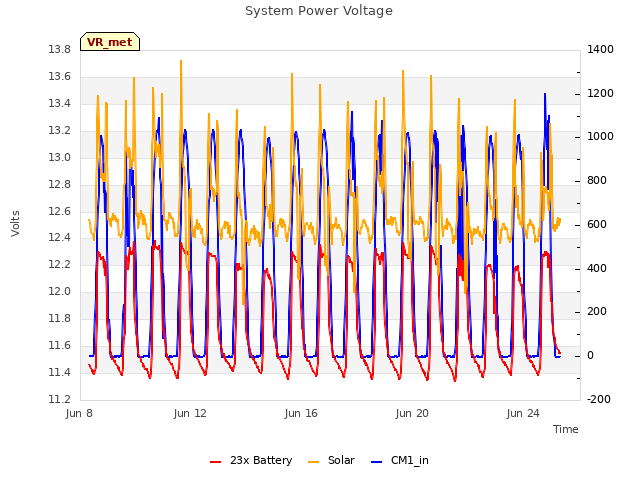
Task: Click the 0 right axis label
Action: pos(590,356)
